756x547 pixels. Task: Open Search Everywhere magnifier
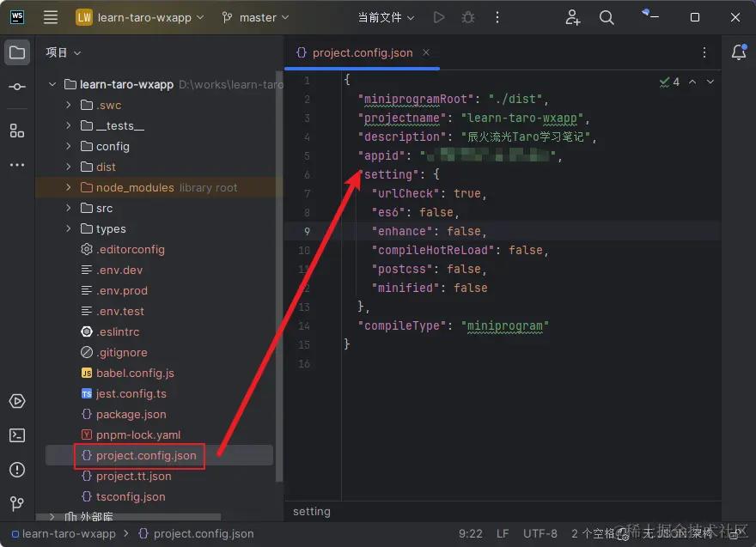click(x=607, y=17)
